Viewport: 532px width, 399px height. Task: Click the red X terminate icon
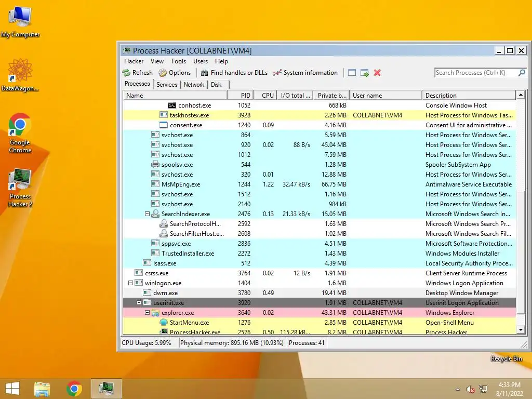pos(377,73)
